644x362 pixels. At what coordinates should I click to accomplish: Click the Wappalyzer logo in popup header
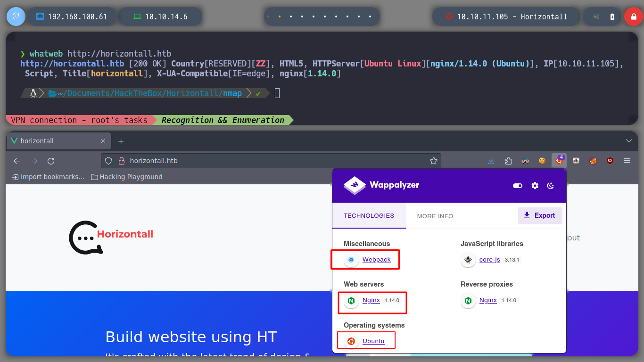coord(381,185)
